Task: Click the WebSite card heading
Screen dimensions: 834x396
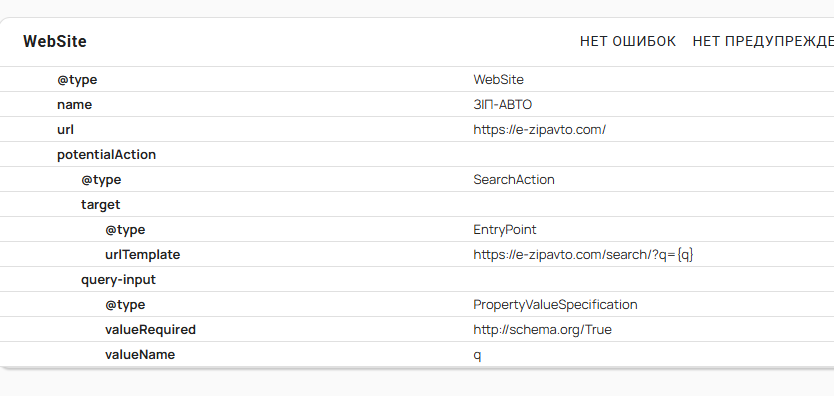Action: click(x=55, y=41)
